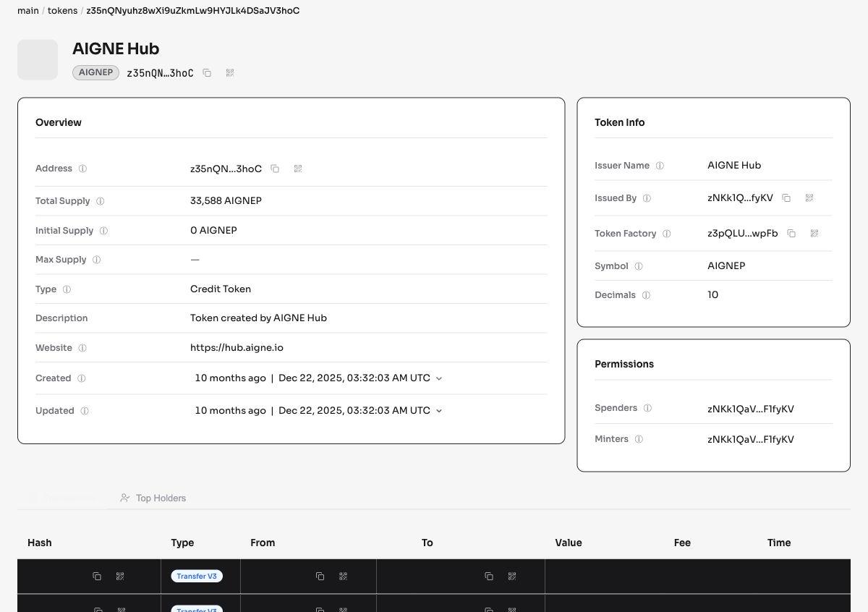Open the info tooltip next to Spenders

pos(647,408)
